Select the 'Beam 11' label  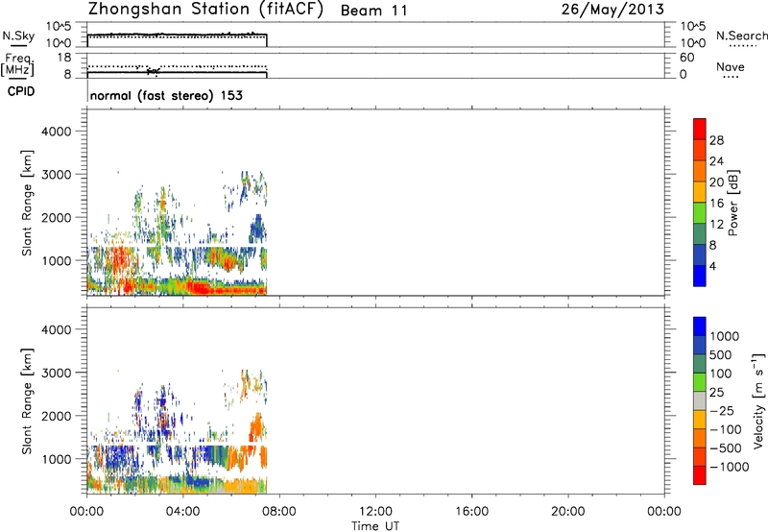coord(373,11)
